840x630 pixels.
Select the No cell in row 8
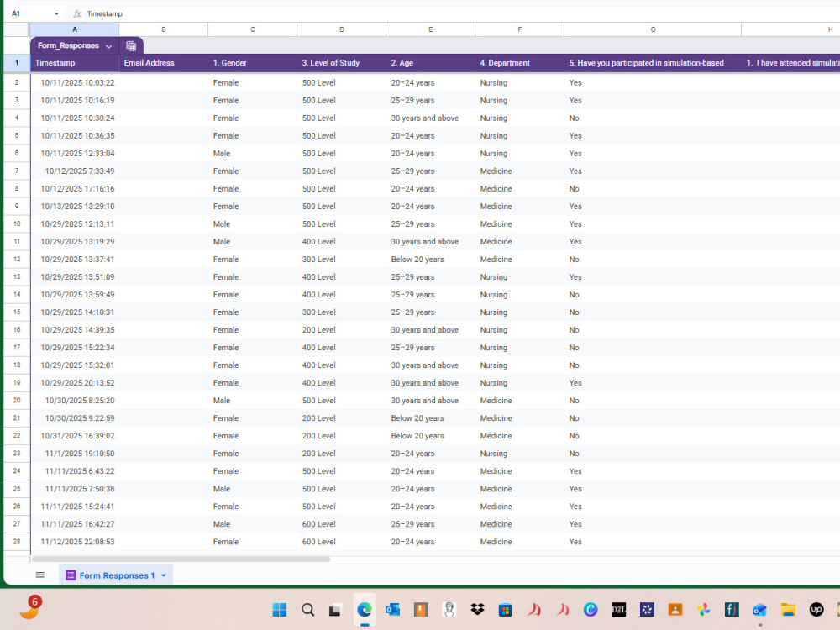(653, 188)
